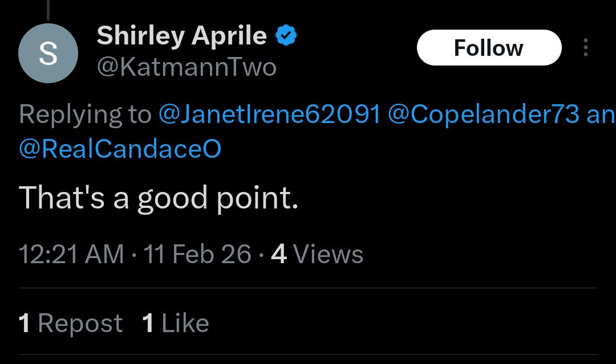
Task: Click the "Replying to" label
Action: point(85,114)
